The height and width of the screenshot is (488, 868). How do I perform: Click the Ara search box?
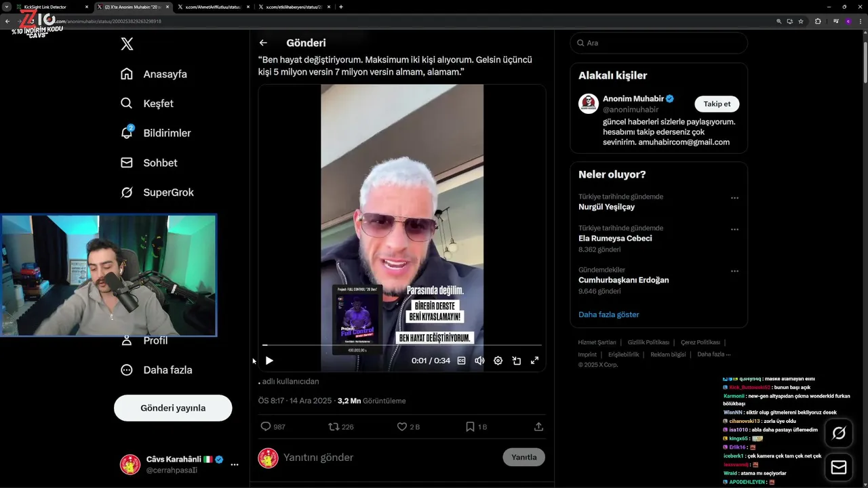pos(658,43)
